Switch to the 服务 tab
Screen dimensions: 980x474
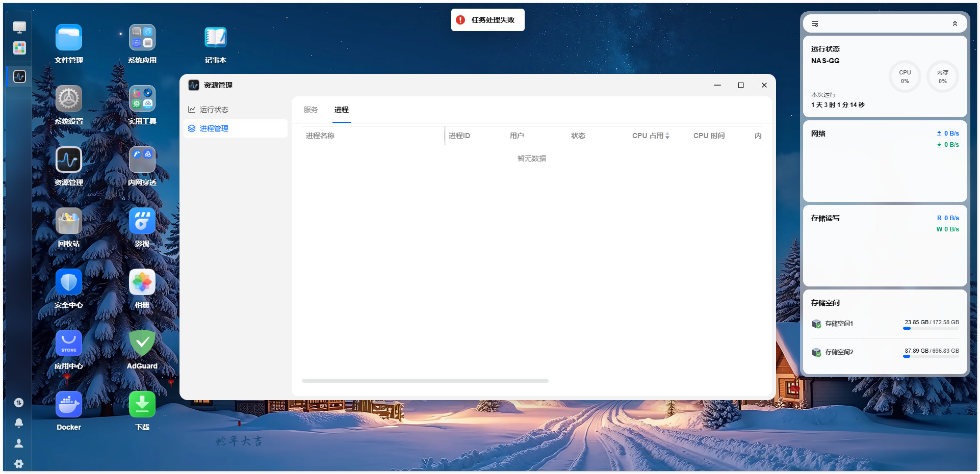pyautogui.click(x=311, y=110)
